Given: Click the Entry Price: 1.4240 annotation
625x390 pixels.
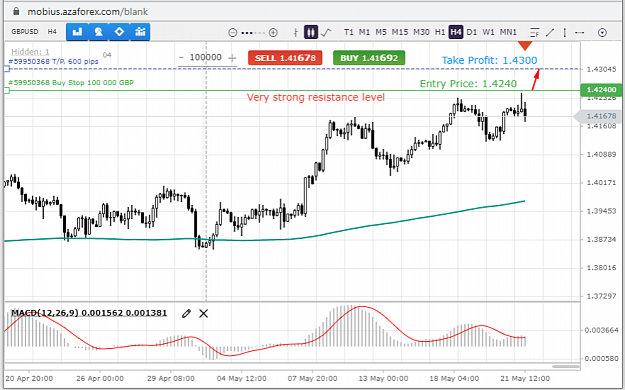Looking at the screenshot, I should (x=468, y=83).
